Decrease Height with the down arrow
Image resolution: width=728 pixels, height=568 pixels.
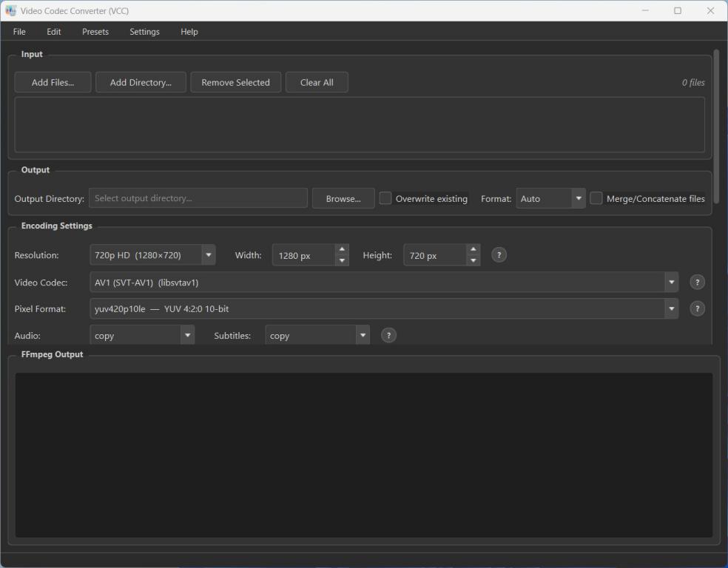tap(473, 260)
